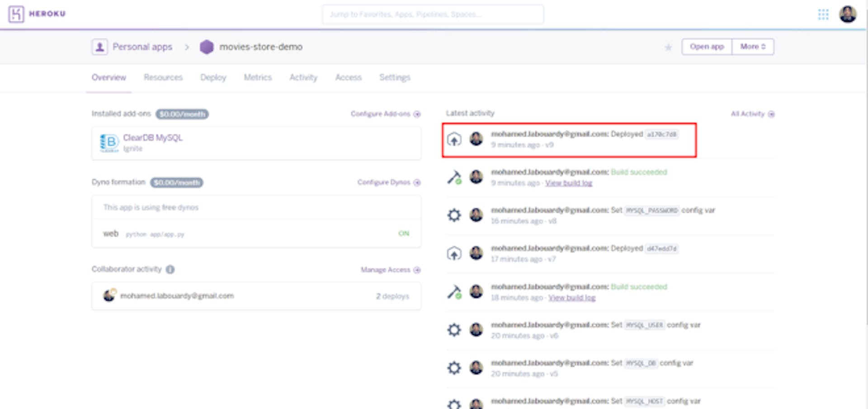The height and width of the screenshot is (409, 868).
Task: Click collaborator email mohamed.labouardy@gmail.com
Action: [177, 296]
